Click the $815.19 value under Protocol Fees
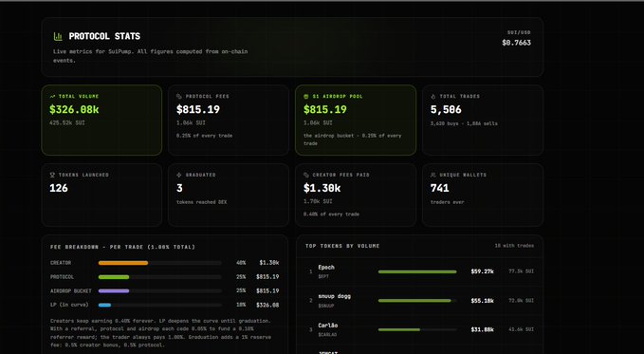Viewport: 644px width, 354px height. coord(198,110)
